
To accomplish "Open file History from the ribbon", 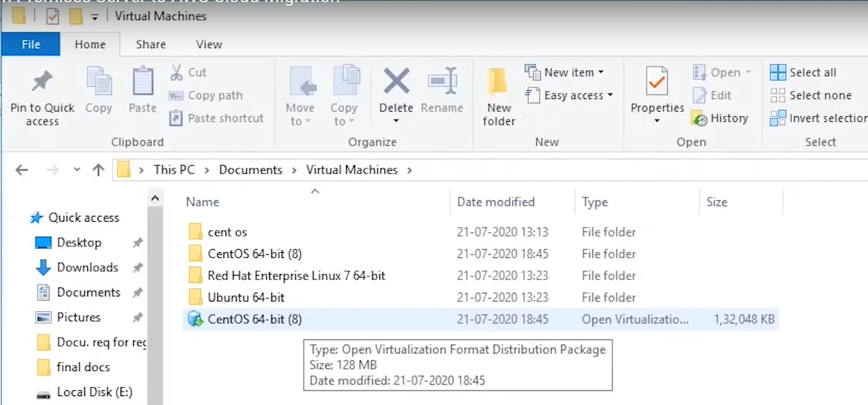I will (x=719, y=118).
